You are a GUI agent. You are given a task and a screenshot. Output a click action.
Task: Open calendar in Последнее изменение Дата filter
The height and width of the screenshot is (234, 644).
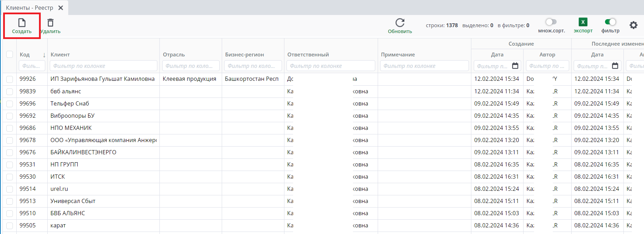[x=615, y=66]
